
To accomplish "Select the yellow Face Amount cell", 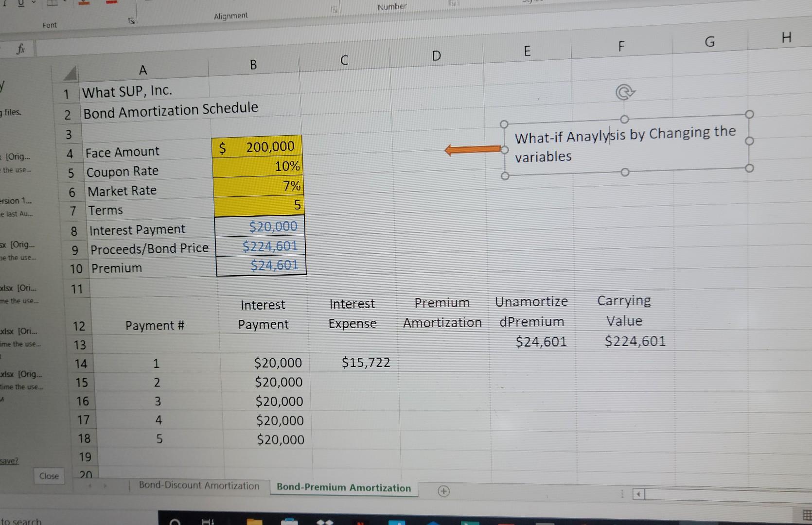I will (x=258, y=146).
